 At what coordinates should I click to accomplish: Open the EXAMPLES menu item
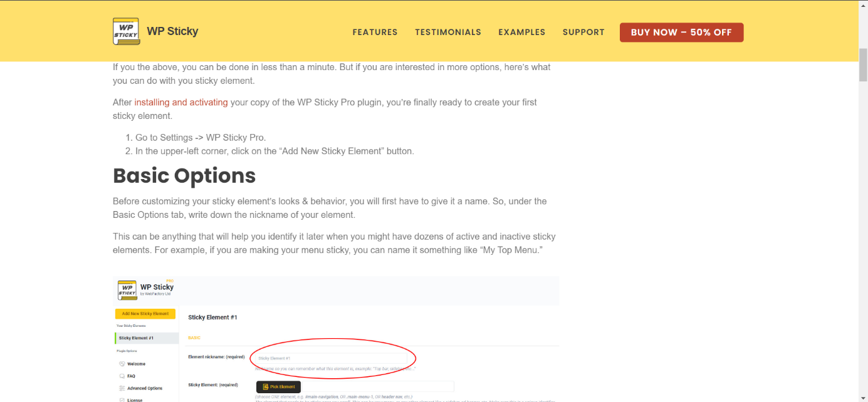click(522, 32)
